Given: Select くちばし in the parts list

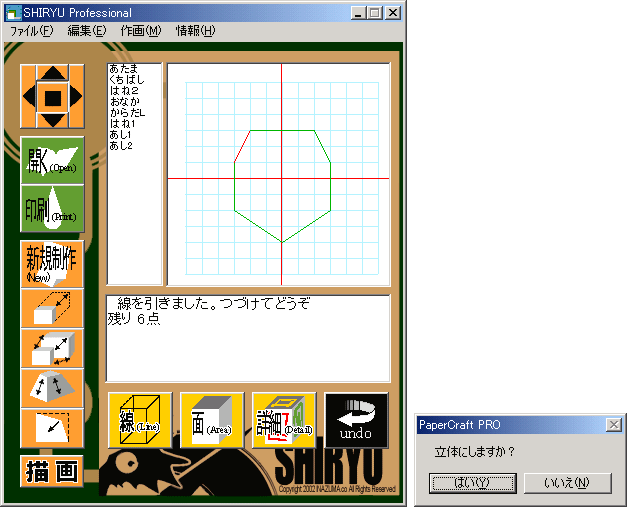Looking at the screenshot, I should click(x=127, y=80).
